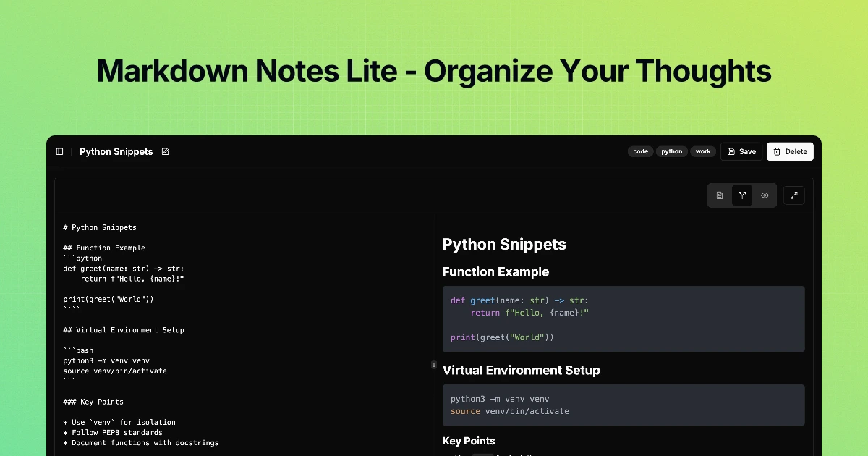Delete the current note
The width and height of the screenshot is (868, 456).
790,151
